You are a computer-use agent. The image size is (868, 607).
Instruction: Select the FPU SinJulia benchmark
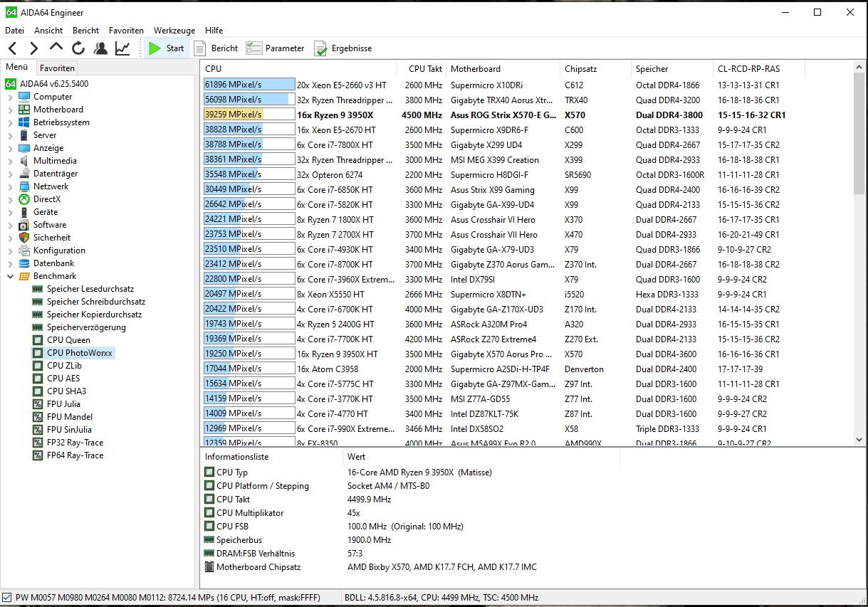69,430
